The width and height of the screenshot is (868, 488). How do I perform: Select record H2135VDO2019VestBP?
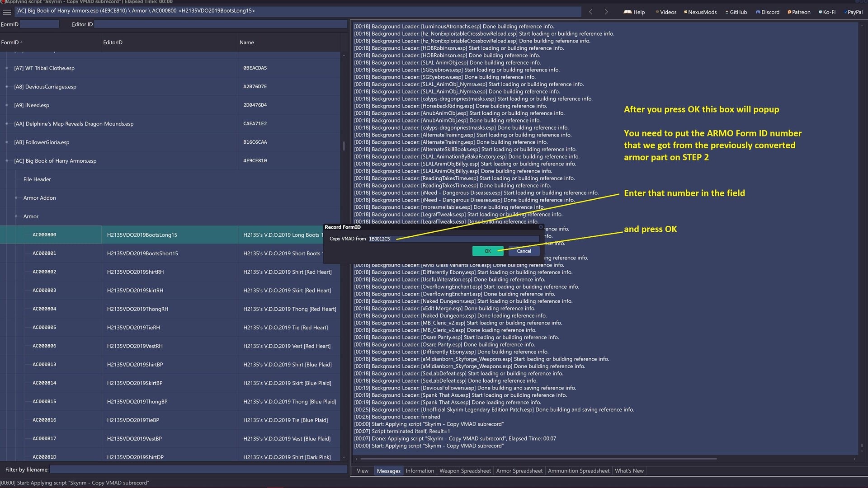pyautogui.click(x=170, y=439)
